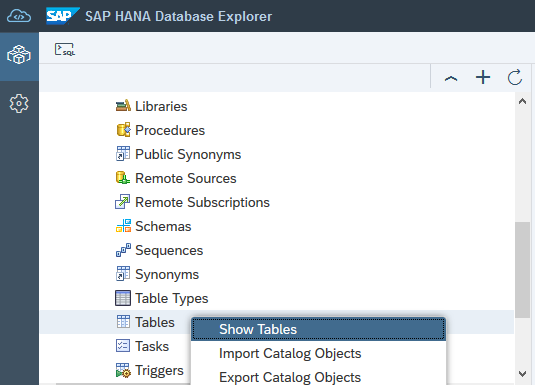Select Public Synonyms in the catalog
The width and height of the screenshot is (535, 385).
coord(188,155)
